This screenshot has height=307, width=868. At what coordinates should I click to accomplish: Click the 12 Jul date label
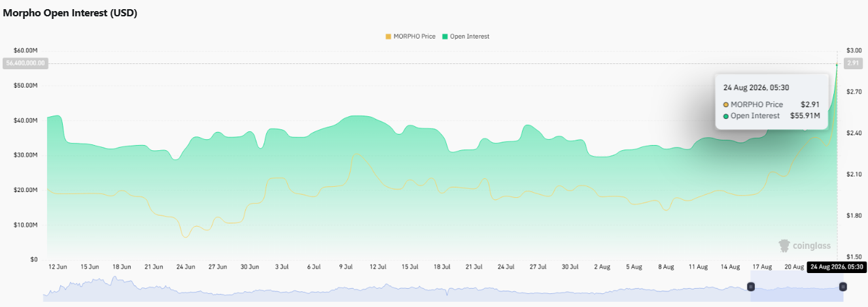pyautogui.click(x=378, y=267)
